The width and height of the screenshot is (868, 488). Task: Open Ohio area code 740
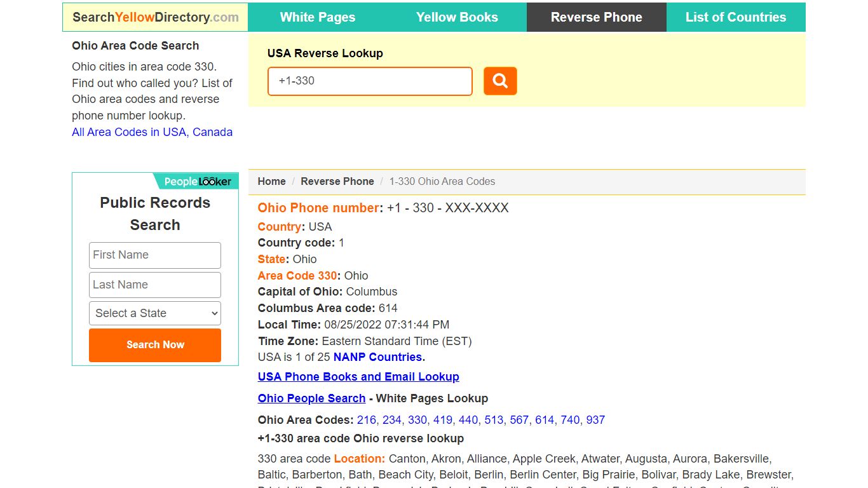[570, 420]
